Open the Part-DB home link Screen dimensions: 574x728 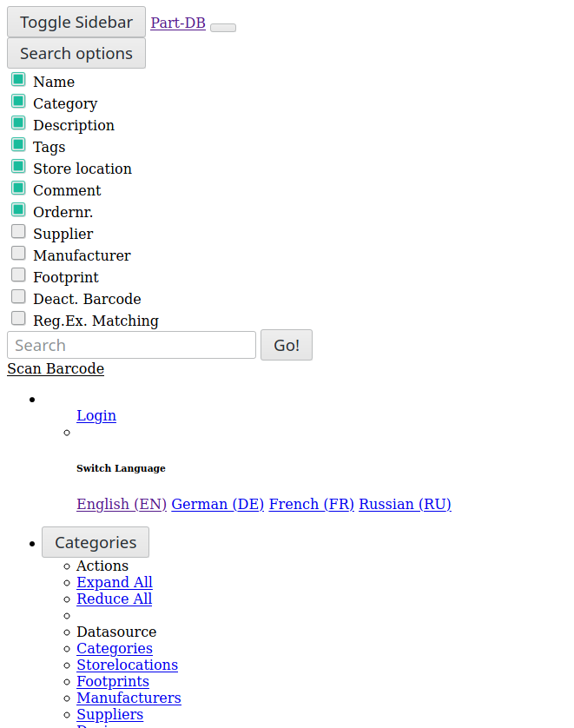pyautogui.click(x=178, y=23)
